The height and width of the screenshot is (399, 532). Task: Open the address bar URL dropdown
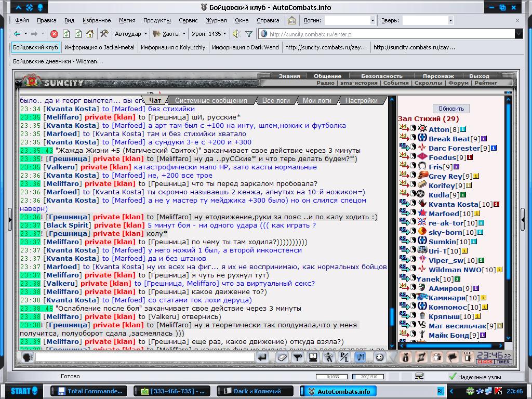point(519,34)
